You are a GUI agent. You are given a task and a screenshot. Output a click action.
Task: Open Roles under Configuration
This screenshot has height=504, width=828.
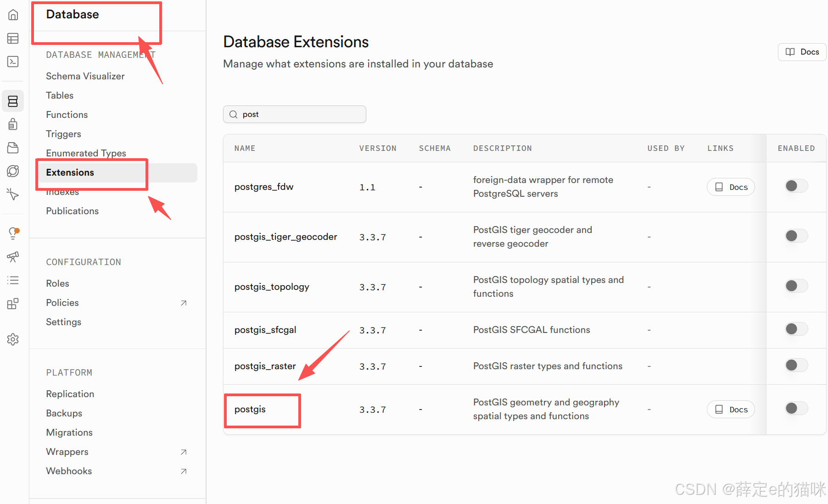pos(57,283)
